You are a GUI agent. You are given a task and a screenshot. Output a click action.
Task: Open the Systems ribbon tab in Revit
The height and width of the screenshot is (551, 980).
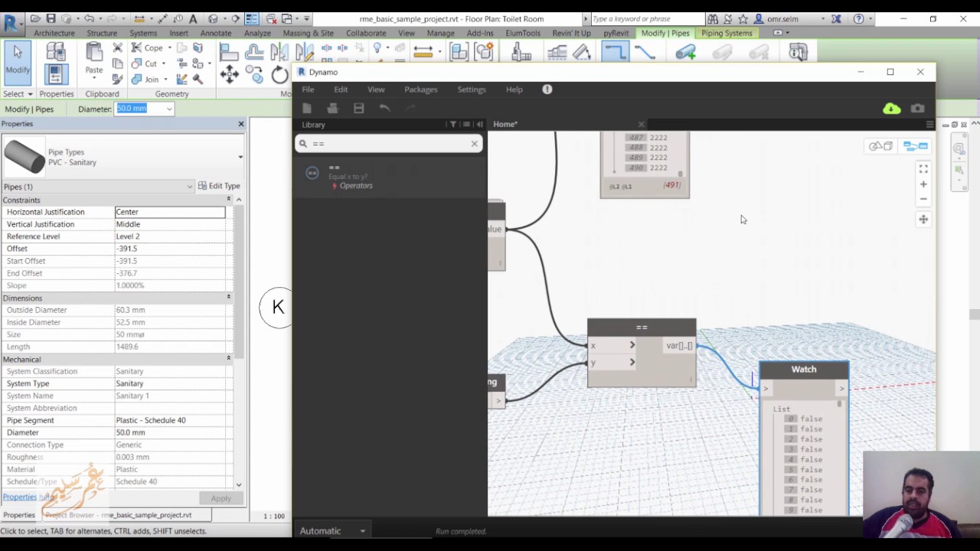(143, 33)
